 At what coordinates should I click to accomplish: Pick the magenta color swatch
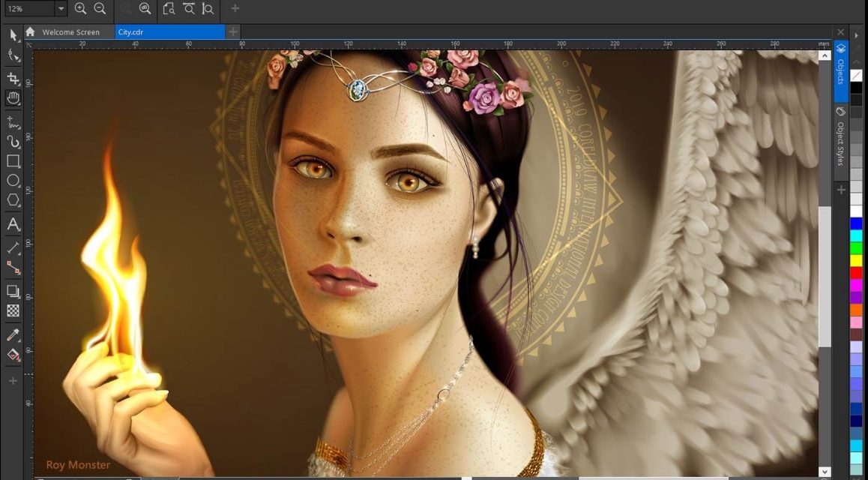click(x=856, y=285)
